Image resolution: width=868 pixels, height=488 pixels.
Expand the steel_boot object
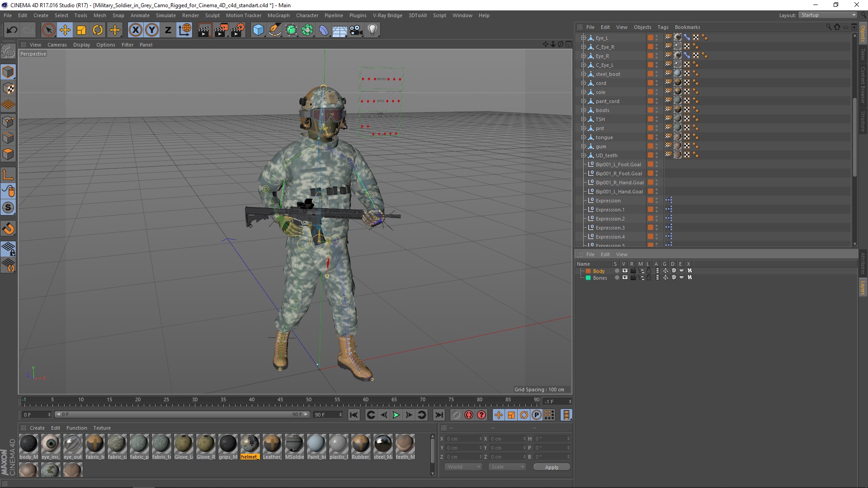[x=584, y=74]
